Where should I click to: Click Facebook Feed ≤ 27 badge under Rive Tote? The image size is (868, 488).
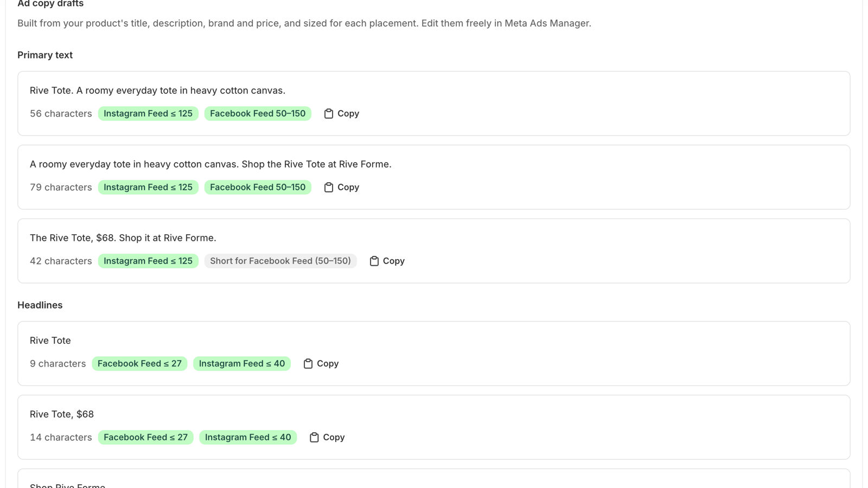[x=139, y=363]
